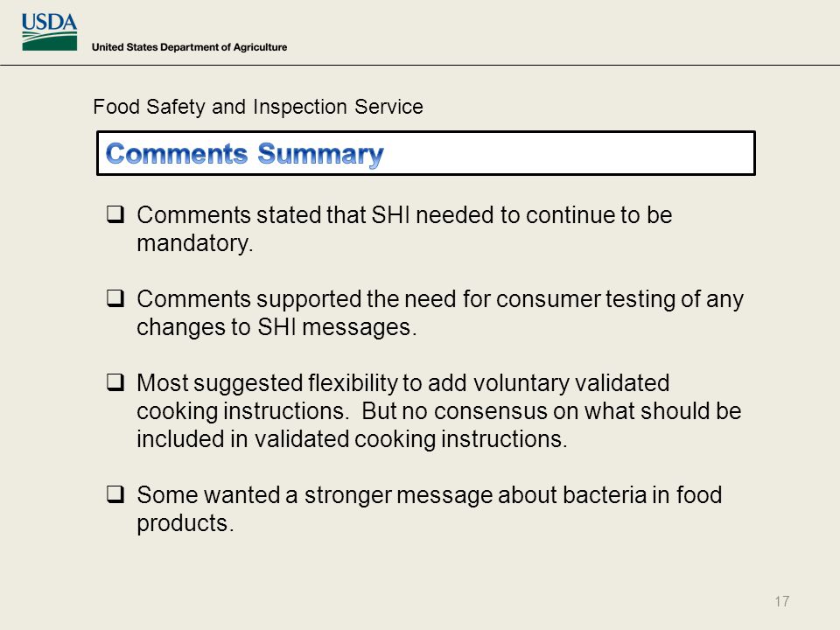Click 'changes to SHI messages.' line
The image size is (840, 630).
pyautogui.click(x=276, y=327)
